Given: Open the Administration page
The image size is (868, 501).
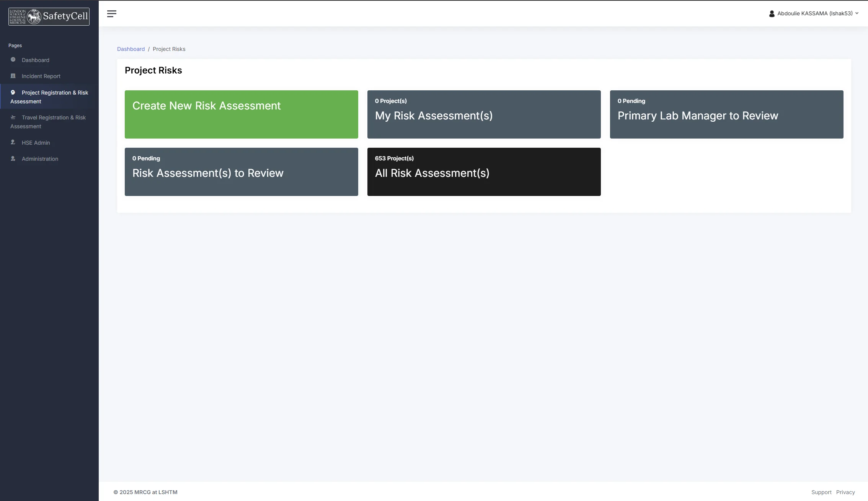Looking at the screenshot, I should click(40, 158).
